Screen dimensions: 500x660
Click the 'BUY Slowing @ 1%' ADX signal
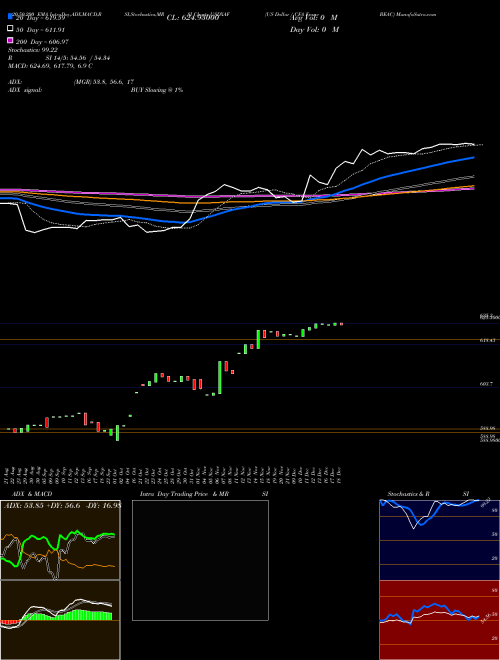[157, 90]
